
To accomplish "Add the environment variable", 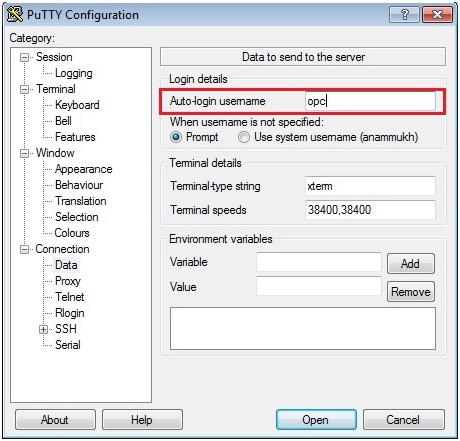I will pyautogui.click(x=411, y=264).
